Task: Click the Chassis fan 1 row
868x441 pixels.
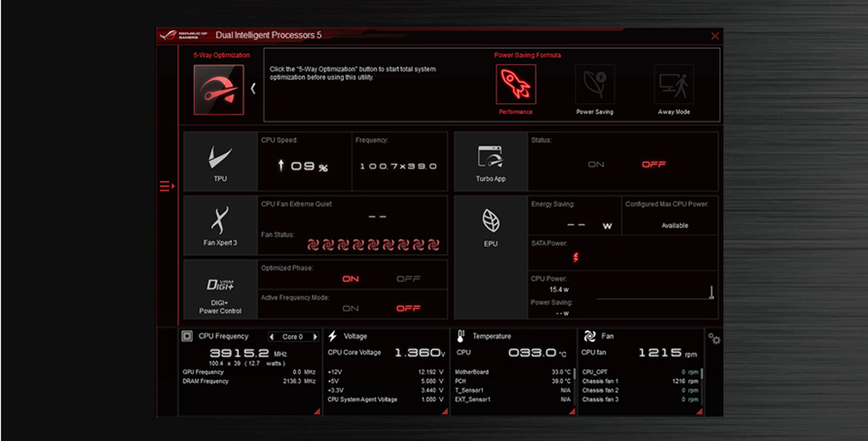Action: tap(640, 382)
